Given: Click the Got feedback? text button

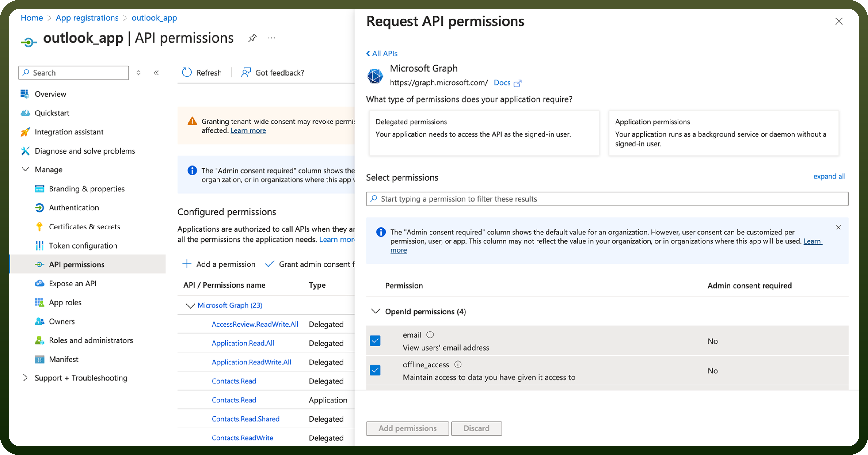Looking at the screenshot, I should pyautogui.click(x=280, y=72).
